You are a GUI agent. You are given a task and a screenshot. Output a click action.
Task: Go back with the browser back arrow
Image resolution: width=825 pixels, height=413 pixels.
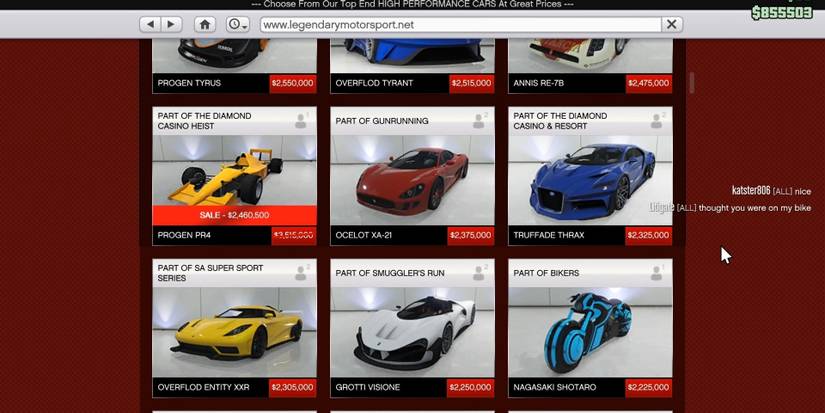point(150,24)
